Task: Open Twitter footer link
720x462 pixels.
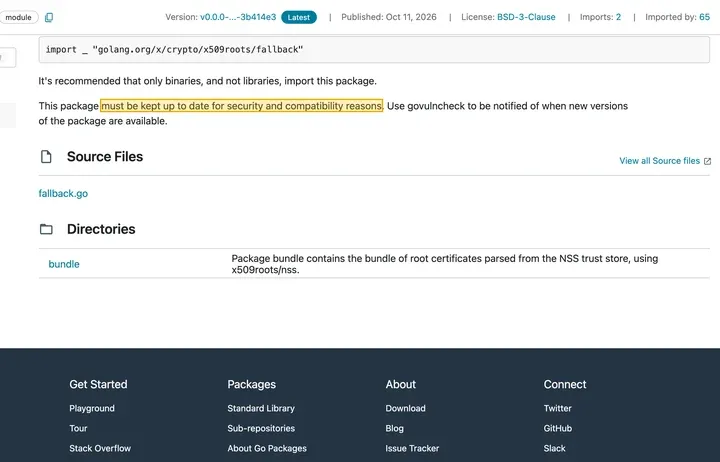Action: (557, 408)
